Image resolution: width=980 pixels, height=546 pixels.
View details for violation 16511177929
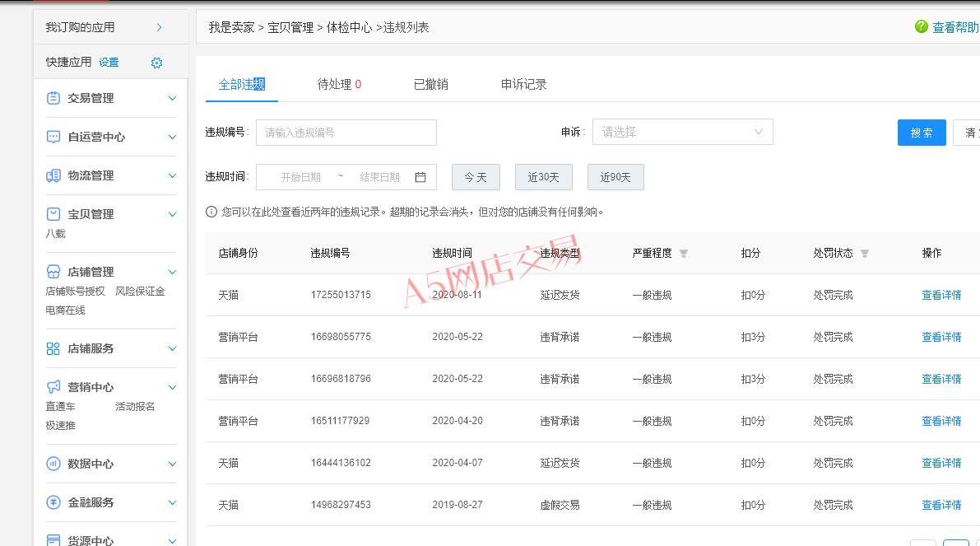pos(941,421)
